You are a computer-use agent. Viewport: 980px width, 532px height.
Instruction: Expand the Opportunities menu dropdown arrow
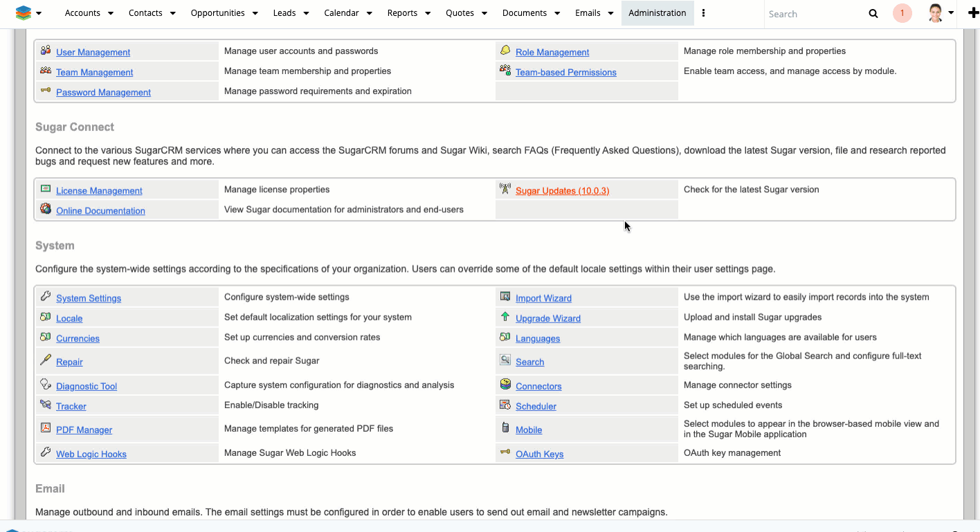(x=255, y=13)
